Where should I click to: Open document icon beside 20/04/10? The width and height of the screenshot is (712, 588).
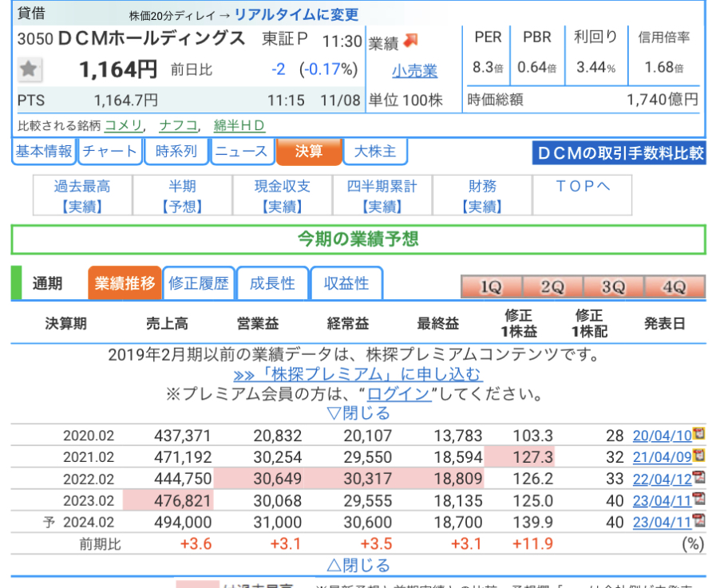pos(699,433)
